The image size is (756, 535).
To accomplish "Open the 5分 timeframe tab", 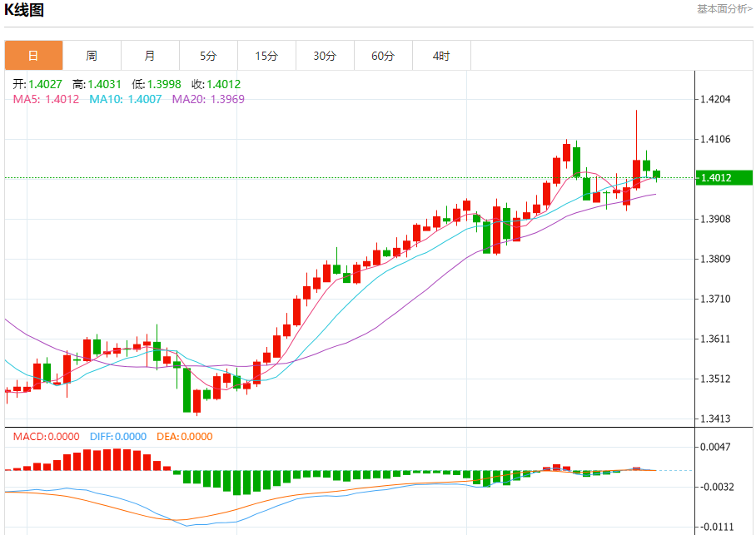I will point(208,56).
